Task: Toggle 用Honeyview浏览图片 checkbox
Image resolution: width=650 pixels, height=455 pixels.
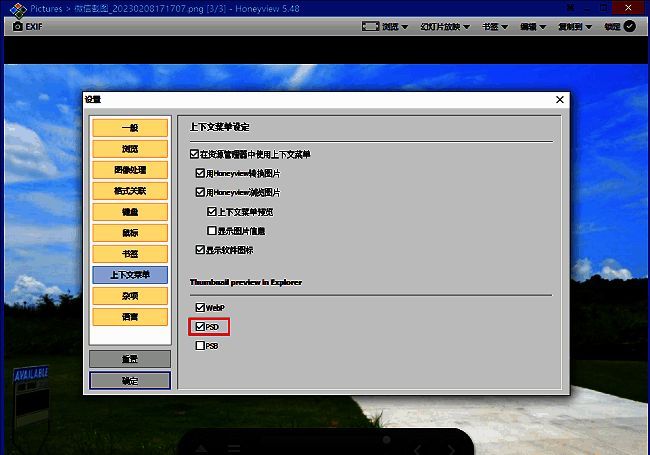Action: click(200, 192)
